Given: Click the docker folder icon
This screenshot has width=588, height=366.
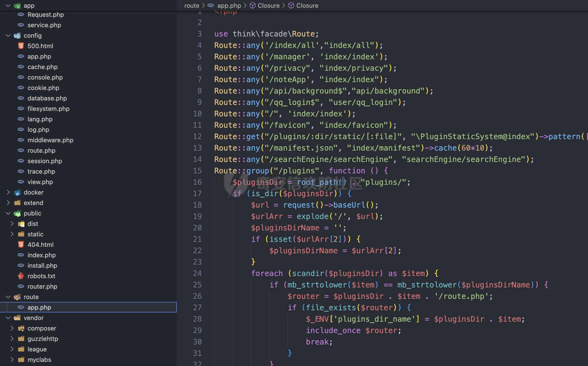Looking at the screenshot, I should click(x=17, y=193).
